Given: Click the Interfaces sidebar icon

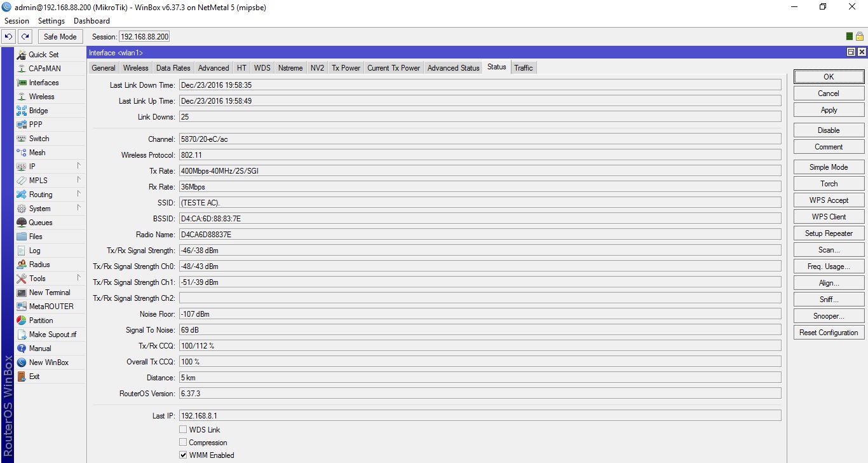Looking at the screenshot, I should click(x=22, y=83).
